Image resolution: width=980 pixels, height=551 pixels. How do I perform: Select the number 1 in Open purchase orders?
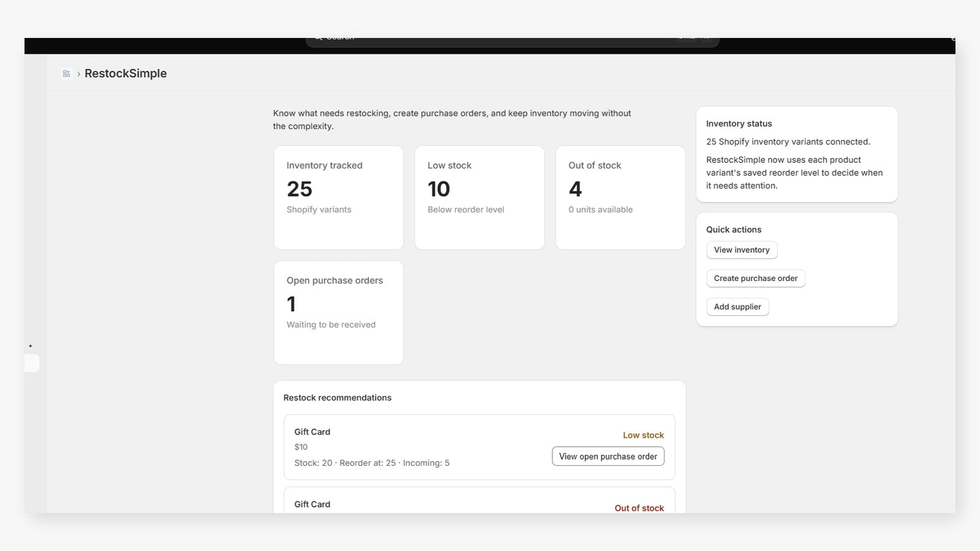[292, 304]
